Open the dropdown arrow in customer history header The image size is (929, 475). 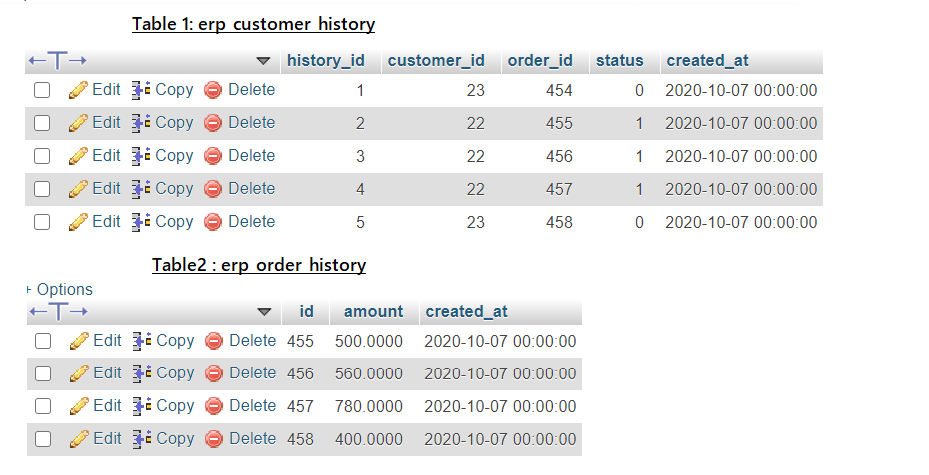point(264,61)
